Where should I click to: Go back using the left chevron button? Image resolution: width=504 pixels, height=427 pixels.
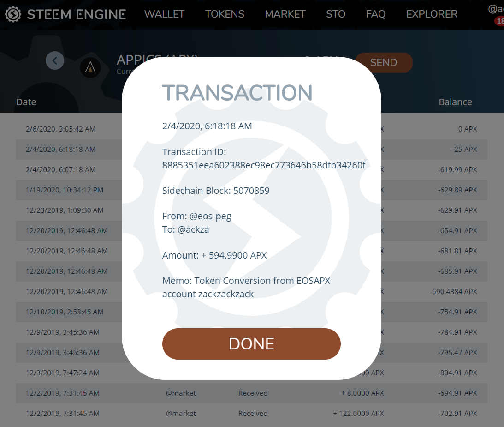[x=55, y=60]
